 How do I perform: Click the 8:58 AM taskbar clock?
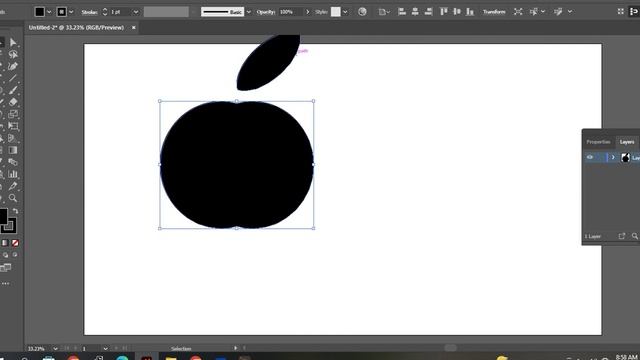tap(627, 357)
